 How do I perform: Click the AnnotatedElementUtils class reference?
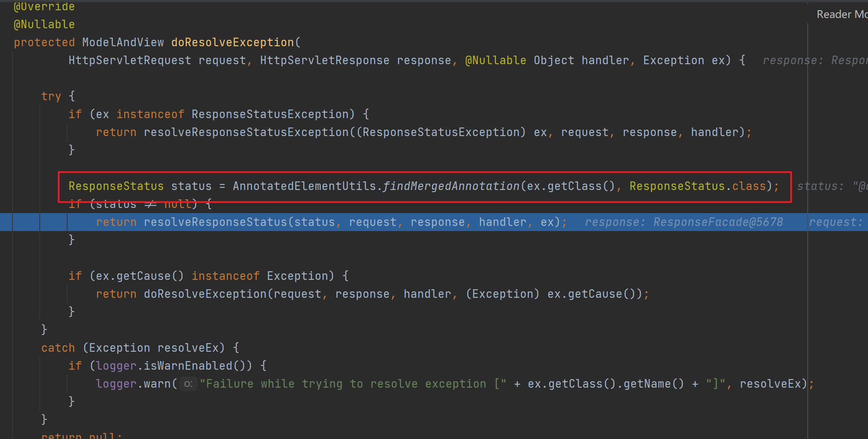tap(304, 186)
